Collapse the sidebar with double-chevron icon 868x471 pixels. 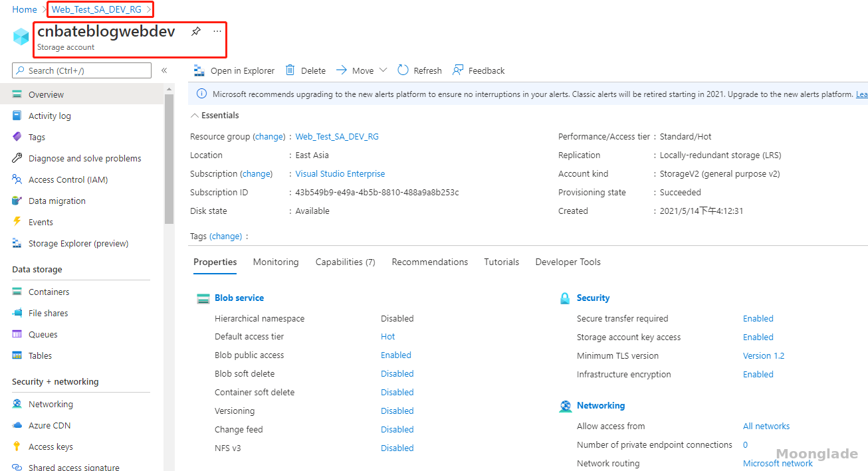pos(163,70)
